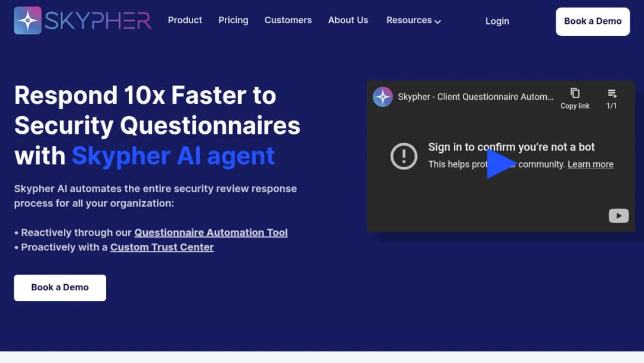Click the Skypher channel avatar in video

click(382, 97)
